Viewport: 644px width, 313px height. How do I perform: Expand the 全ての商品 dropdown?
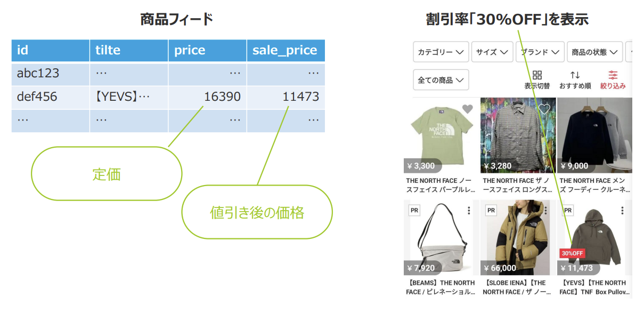click(x=441, y=80)
